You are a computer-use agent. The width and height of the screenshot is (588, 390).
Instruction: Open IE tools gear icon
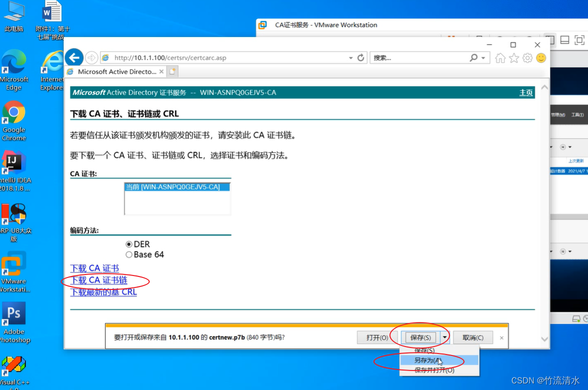pyautogui.click(x=527, y=58)
